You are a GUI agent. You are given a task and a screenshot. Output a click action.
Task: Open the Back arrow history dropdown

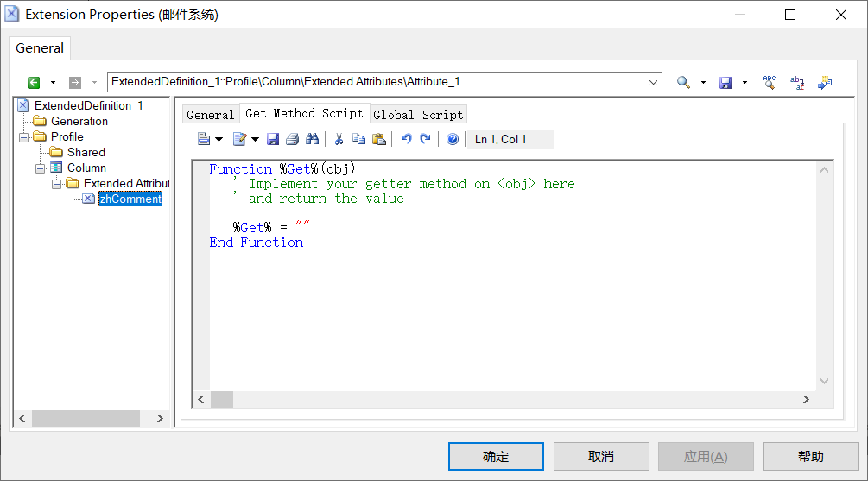54,83
